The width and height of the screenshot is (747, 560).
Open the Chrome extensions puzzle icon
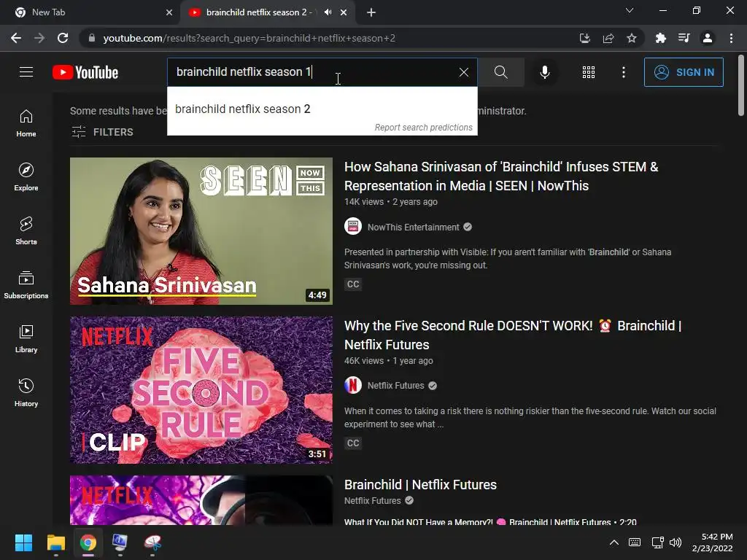660,38
